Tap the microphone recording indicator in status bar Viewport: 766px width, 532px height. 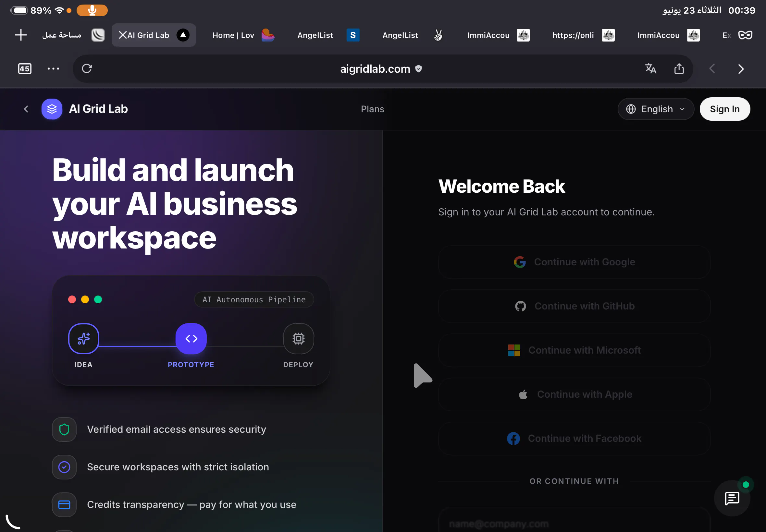point(92,10)
